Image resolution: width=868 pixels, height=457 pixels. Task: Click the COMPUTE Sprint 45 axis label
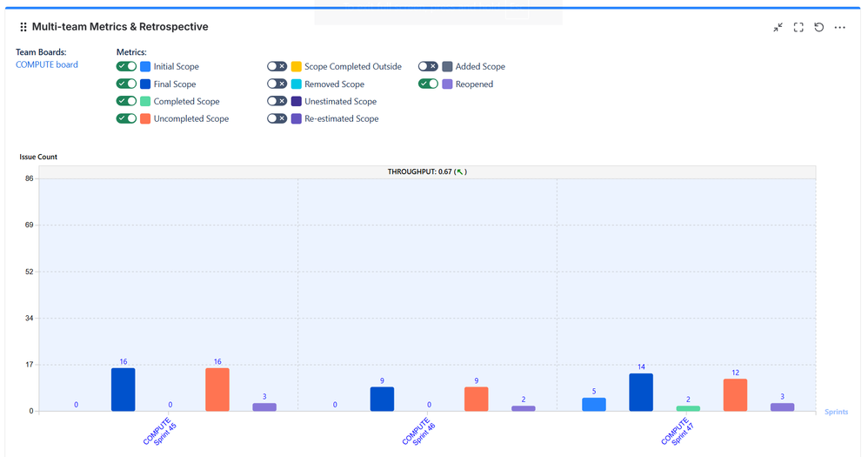(160, 432)
